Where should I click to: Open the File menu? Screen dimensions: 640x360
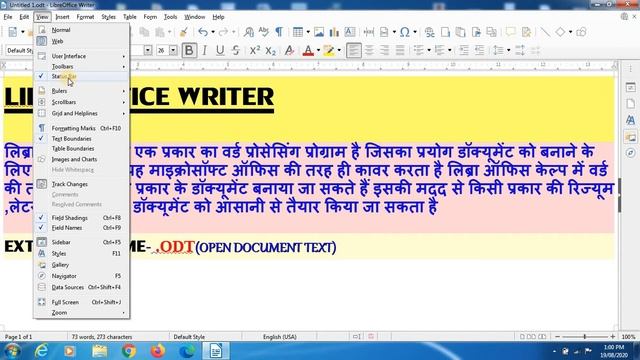coord(8,17)
